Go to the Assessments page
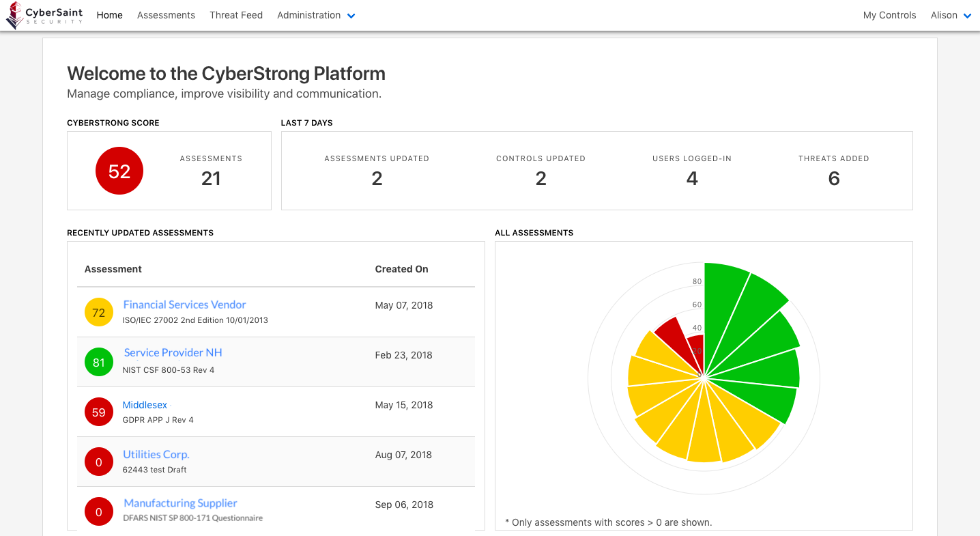 (x=166, y=15)
